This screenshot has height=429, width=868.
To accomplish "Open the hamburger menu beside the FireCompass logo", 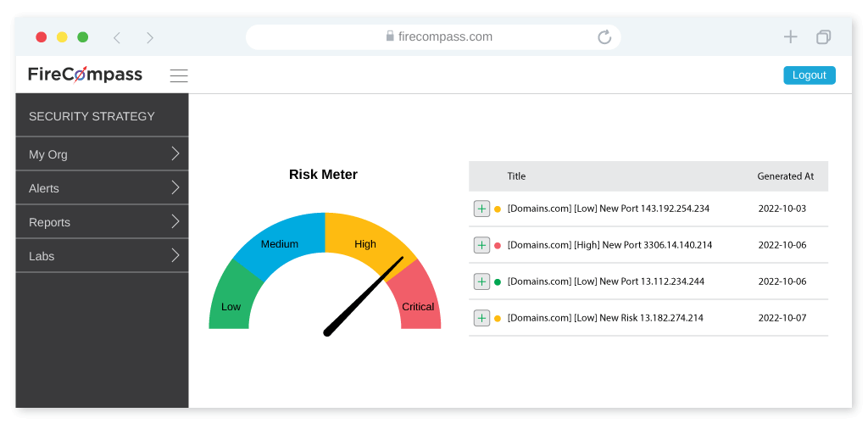I will point(179,75).
